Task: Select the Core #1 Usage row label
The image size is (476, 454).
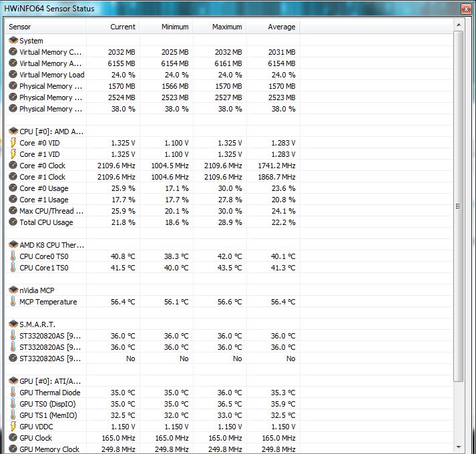Action: (44, 200)
